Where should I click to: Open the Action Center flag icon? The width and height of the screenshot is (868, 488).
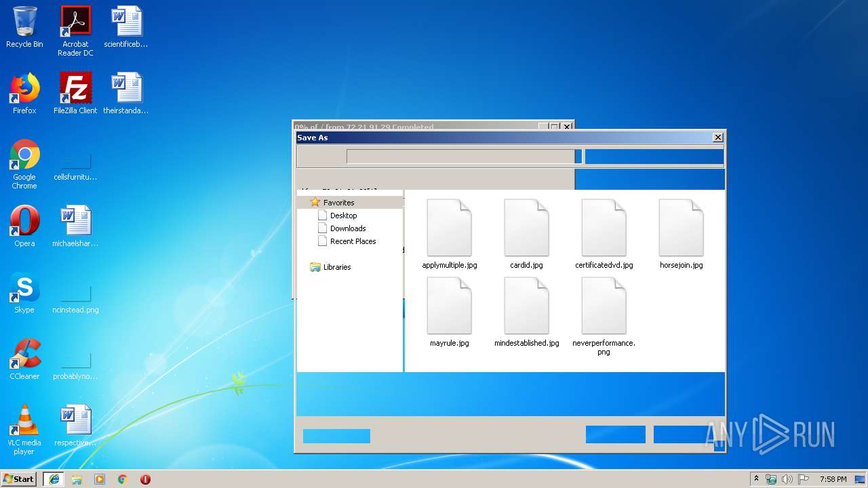coord(804,479)
